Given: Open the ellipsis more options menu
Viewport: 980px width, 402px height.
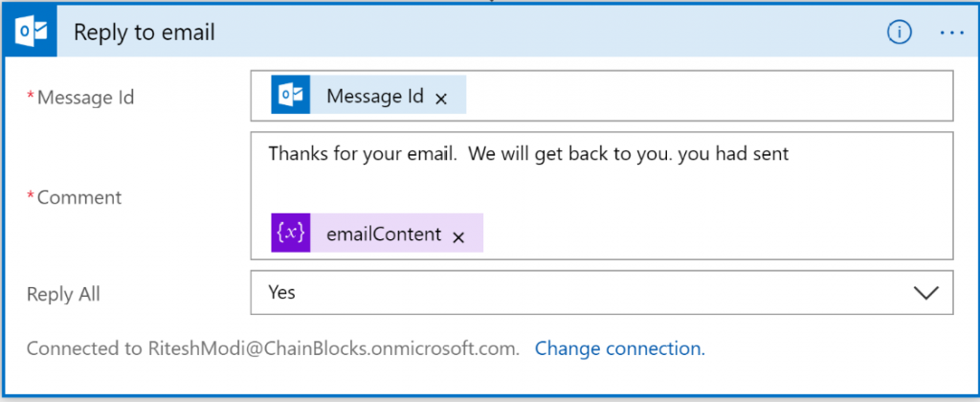Looking at the screenshot, I should [951, 33].
